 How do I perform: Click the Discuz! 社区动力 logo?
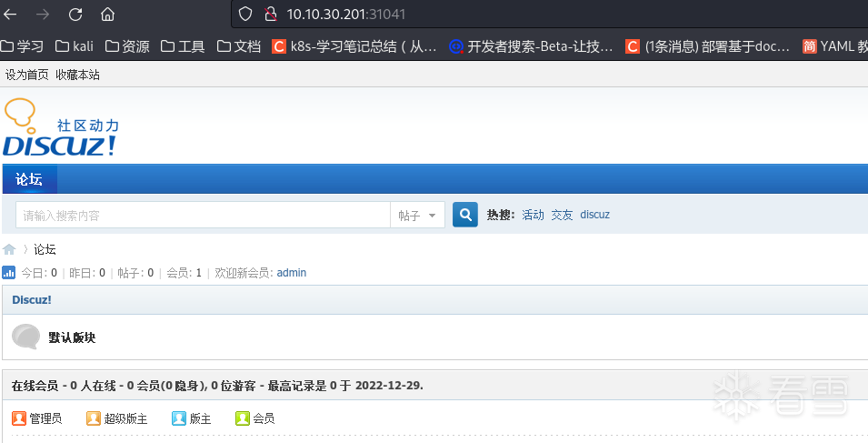point(60,127)
